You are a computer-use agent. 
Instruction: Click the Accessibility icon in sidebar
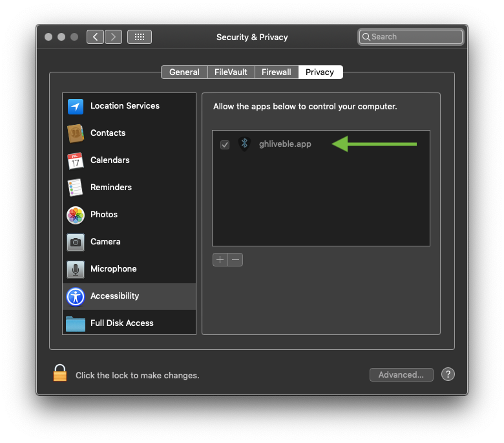coord(76,296)
